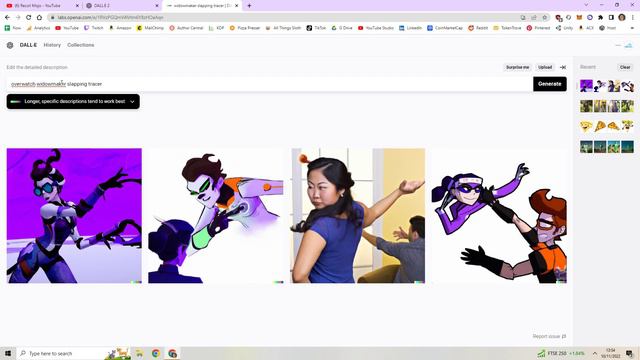Open notification center in system tray
This screenshot has width=640, height=360.
[629, 353]
